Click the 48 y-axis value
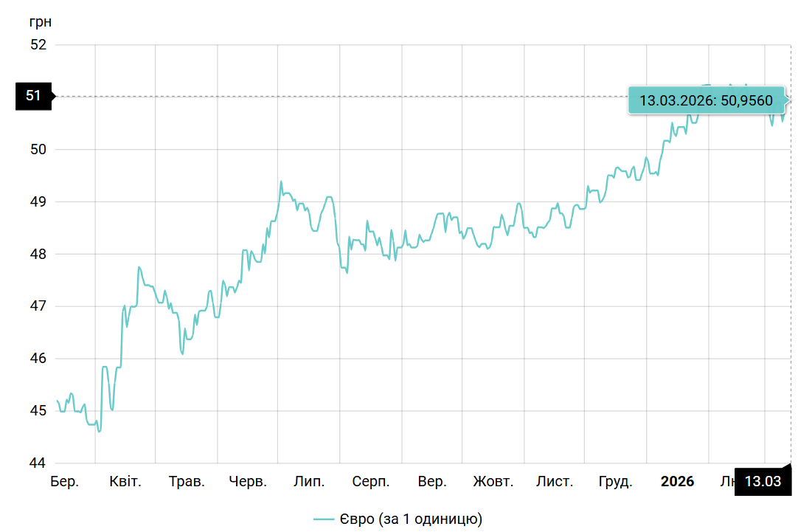812x532 pixels. [38, 254]
